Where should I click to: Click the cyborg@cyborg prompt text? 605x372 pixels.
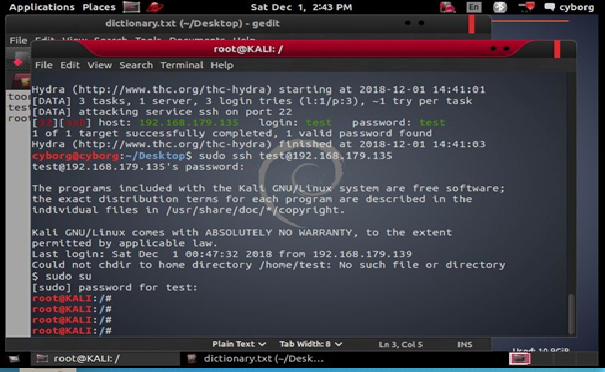pyautogui.click(x=75, y=156)
